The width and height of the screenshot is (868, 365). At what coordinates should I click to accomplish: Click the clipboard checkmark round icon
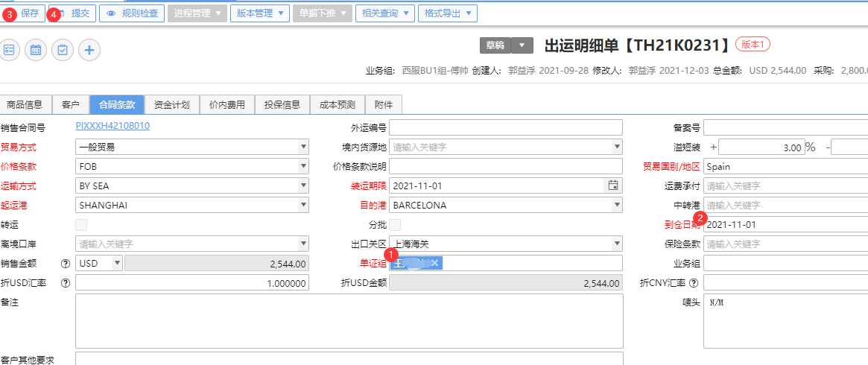(x=63, y=50)
